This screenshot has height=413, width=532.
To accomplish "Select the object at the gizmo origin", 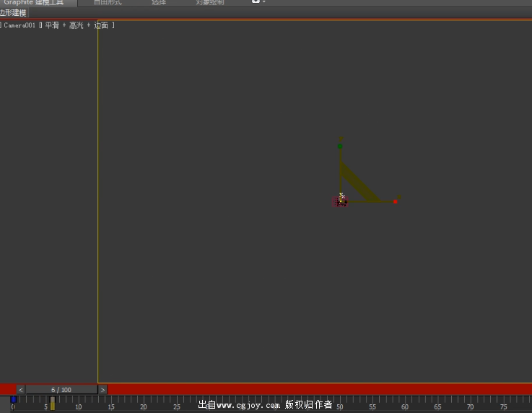I will coord(340,201).
